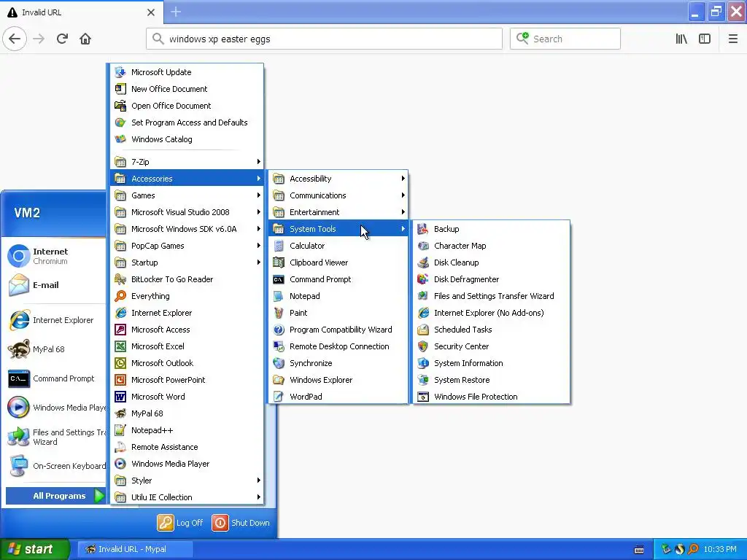Start Program Compatibility Wizard
The width and height of the screenshot is (747, 560).
(338, 330)
